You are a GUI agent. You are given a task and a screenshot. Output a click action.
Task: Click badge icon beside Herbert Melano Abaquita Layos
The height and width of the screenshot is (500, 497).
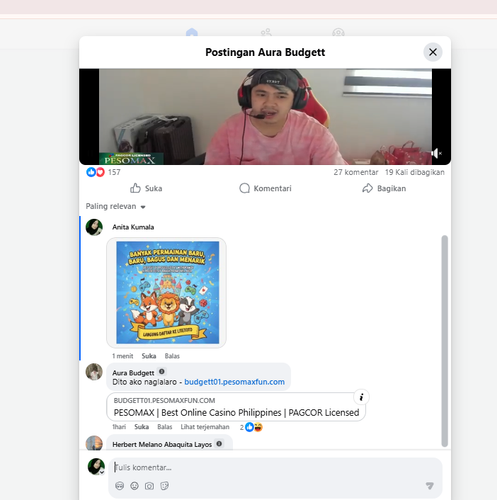click(x=219, y=444)
